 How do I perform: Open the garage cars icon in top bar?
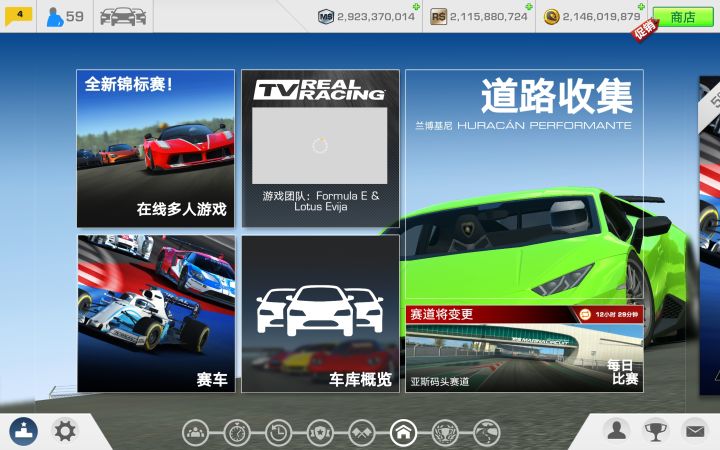tap(123, 17)
